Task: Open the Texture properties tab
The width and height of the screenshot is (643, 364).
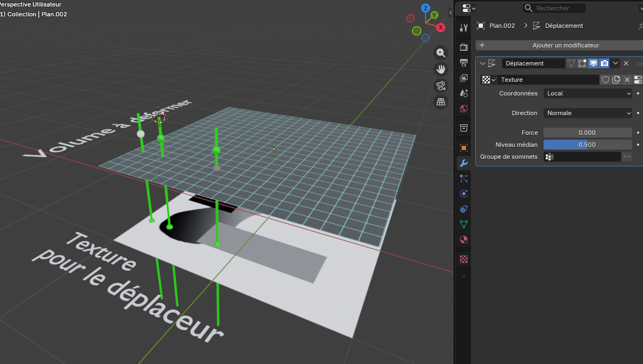Action: click(464, 259)
